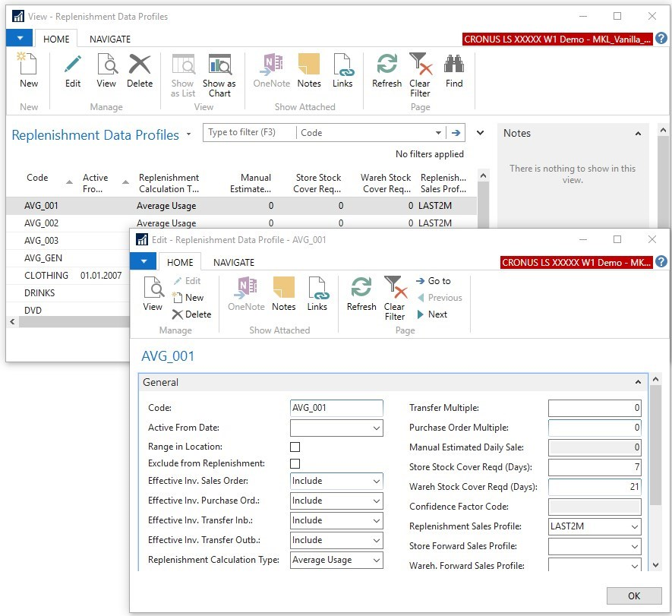Enable Exclude from Replenishment checkbox

pos(295,464)
